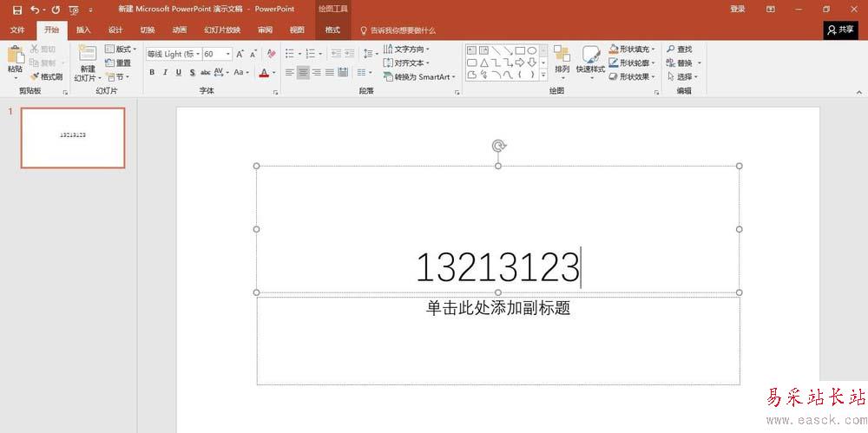Click the Save icon in quick access toolbar

(17, 10)
